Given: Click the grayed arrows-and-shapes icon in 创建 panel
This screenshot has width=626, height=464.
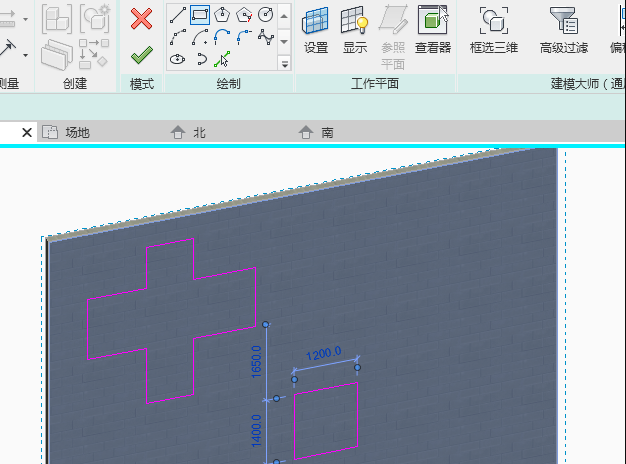Looking at the screenshot, I should coord(93,54).
